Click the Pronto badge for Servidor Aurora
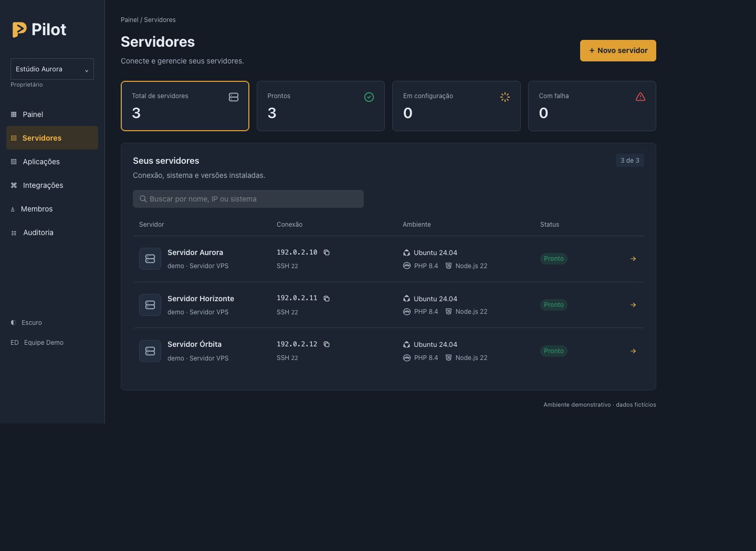This screenshot has height=551, width=756. [x=554, y=259]
